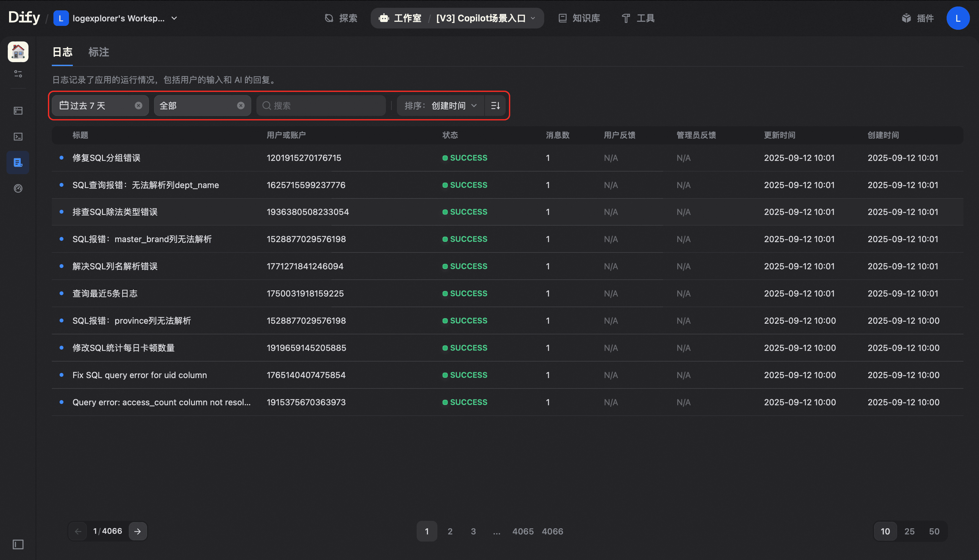Collapse sidebar using bottom-left panel icon
This screenshot has height=560, width=979.
click(x=18, y=544)
